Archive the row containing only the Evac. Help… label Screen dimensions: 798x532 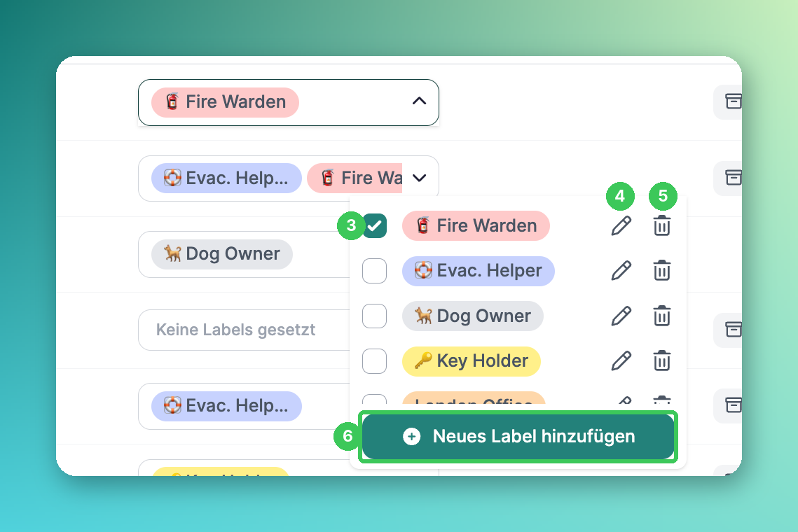(733, 405)
